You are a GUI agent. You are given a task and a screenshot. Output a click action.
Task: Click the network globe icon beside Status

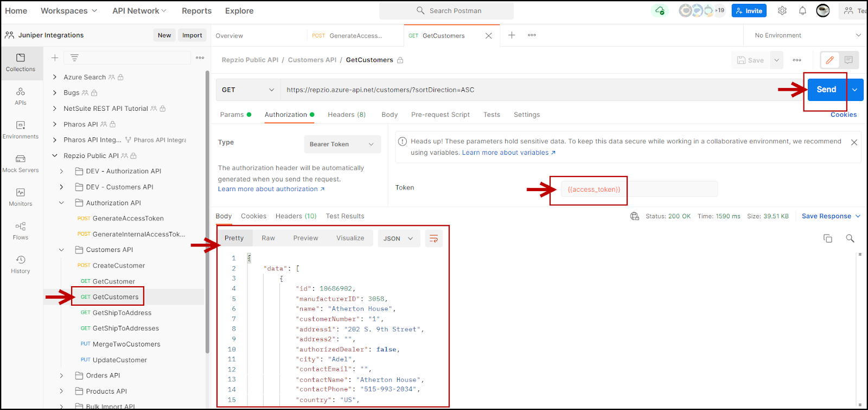[635, 216]
